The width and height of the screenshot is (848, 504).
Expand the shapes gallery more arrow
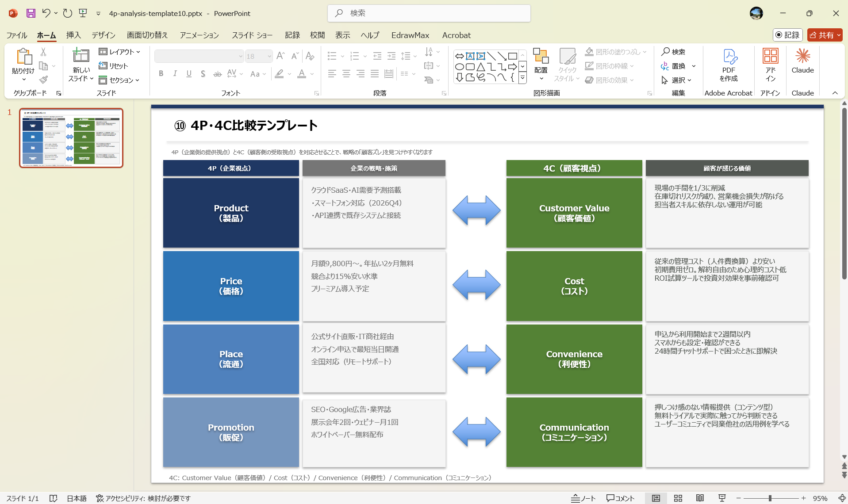[x=523, y=78]
